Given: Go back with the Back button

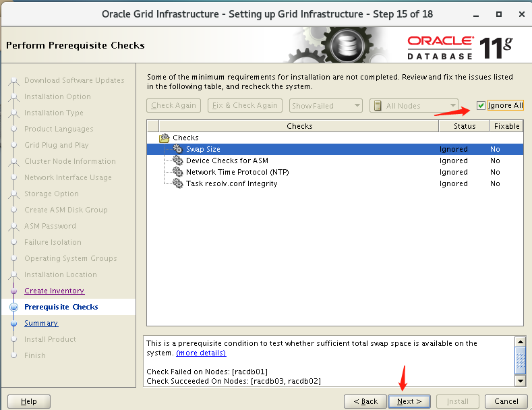Looking at the screenshot, I should 365,401.
